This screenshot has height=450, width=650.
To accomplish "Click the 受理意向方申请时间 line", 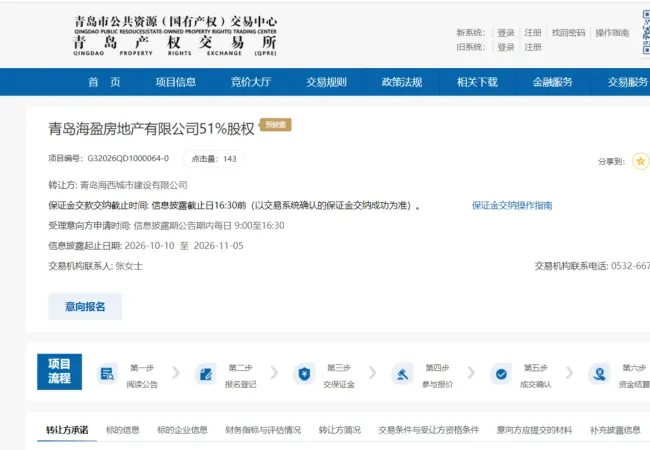I will (x=166, y=225).
